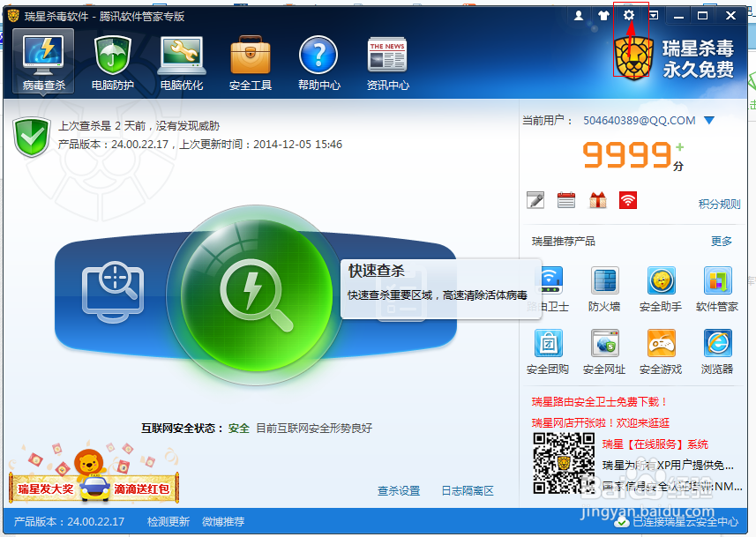The height and width of the screenshot is (537, 756).
Task: Click the 瑞星杀毒永久免费 slogan
Action: [698, 59]
